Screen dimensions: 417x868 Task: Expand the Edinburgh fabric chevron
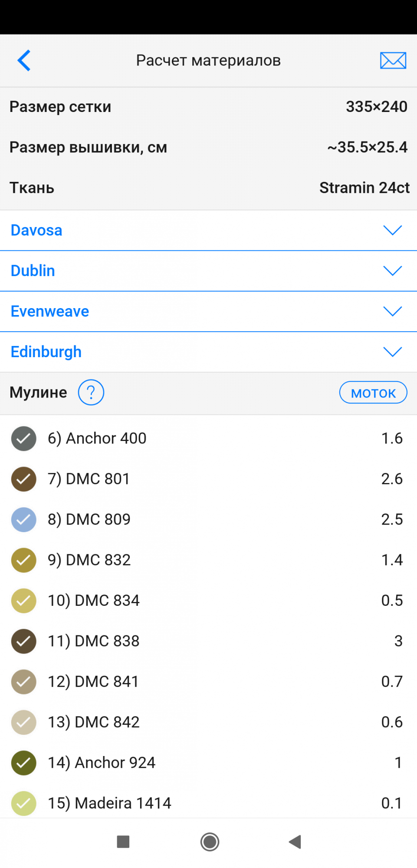(x=392, y=352)
